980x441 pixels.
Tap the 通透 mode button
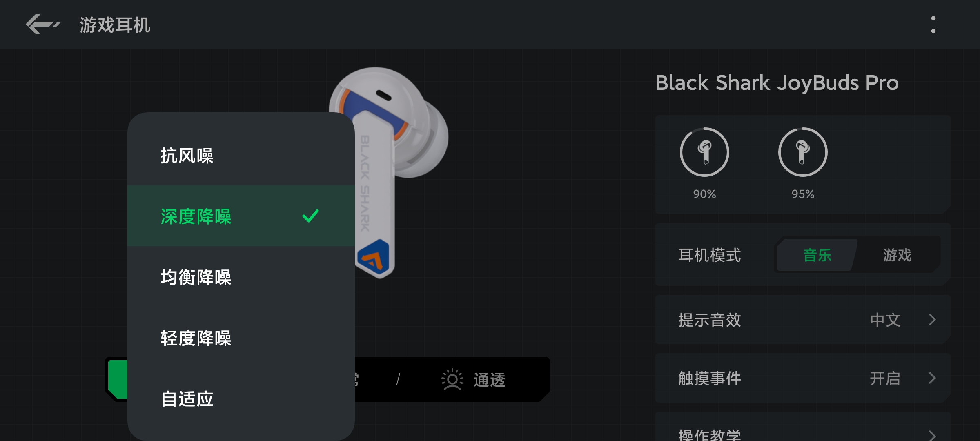[x=474, y=380]
